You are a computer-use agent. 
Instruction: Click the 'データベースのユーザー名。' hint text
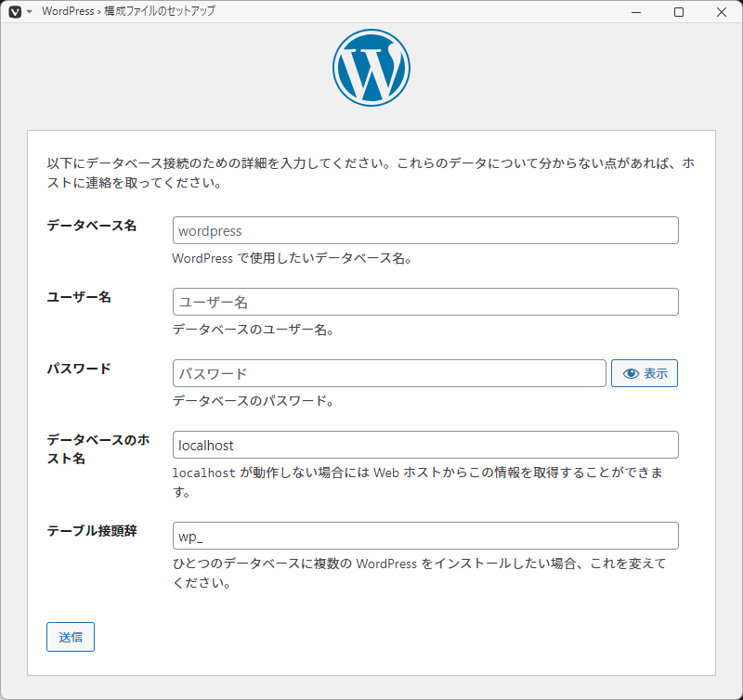pyautogui.click(x=253, y=330)
